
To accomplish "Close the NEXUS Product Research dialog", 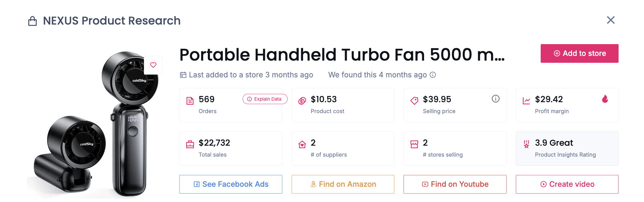I will point(611,20).
